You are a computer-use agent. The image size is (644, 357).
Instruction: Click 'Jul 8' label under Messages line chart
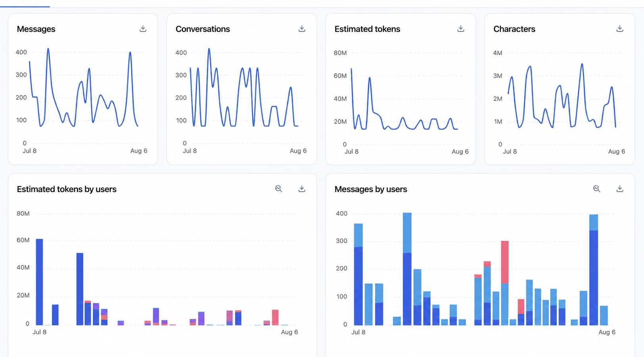pos(29,151)
